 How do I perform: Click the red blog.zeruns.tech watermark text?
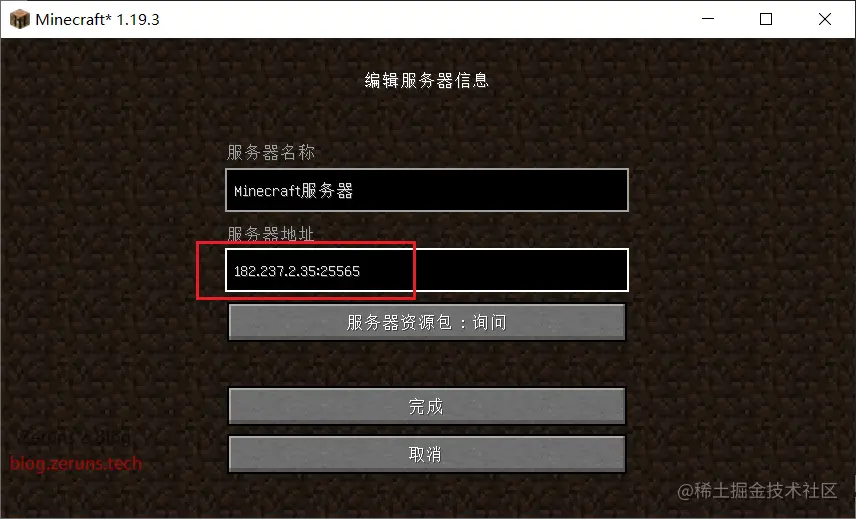pyautogui.click(x=76, y=464)
